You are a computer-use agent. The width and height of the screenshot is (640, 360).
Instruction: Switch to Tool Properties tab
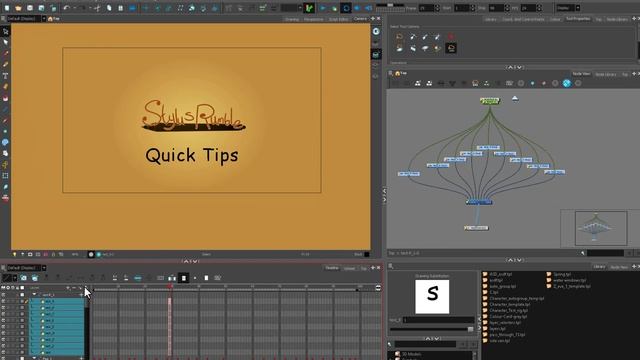tap(578, 19)
